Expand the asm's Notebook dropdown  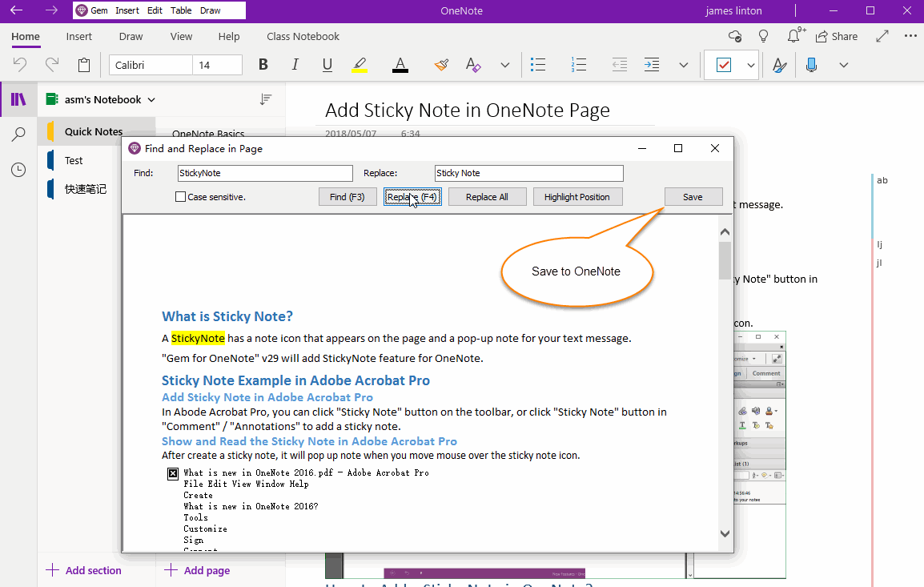point(151,99)
